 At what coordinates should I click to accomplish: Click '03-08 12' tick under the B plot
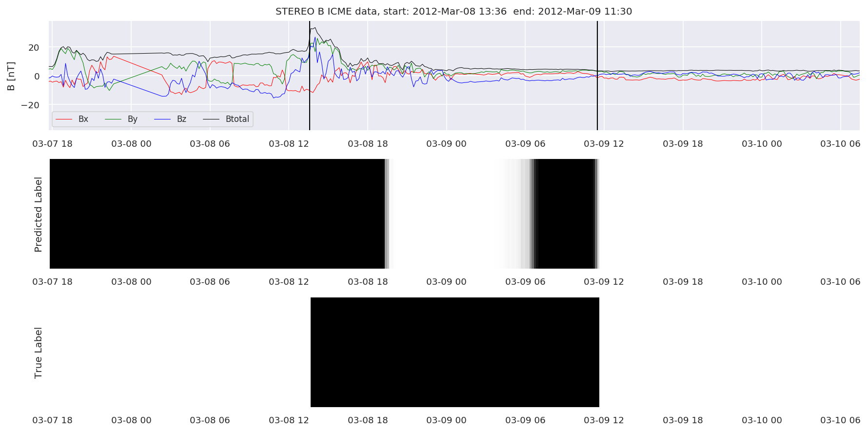tap(289, 144)
